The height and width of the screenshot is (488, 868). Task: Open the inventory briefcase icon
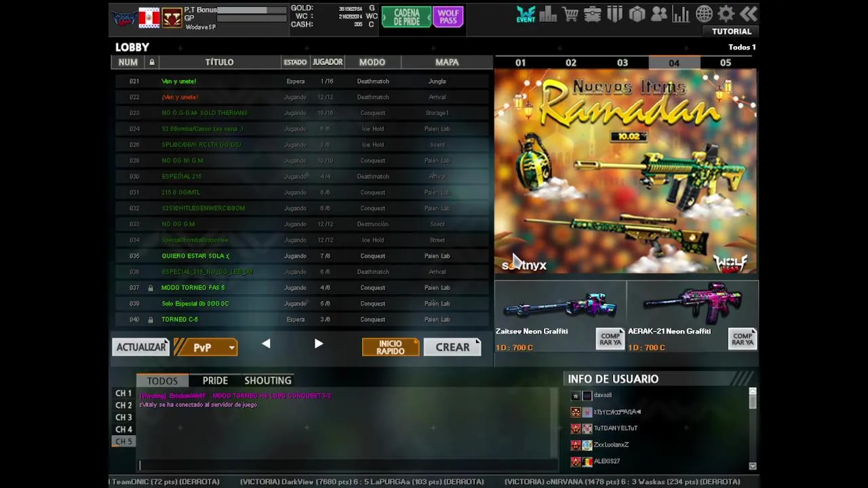click(x=593, y=14)
